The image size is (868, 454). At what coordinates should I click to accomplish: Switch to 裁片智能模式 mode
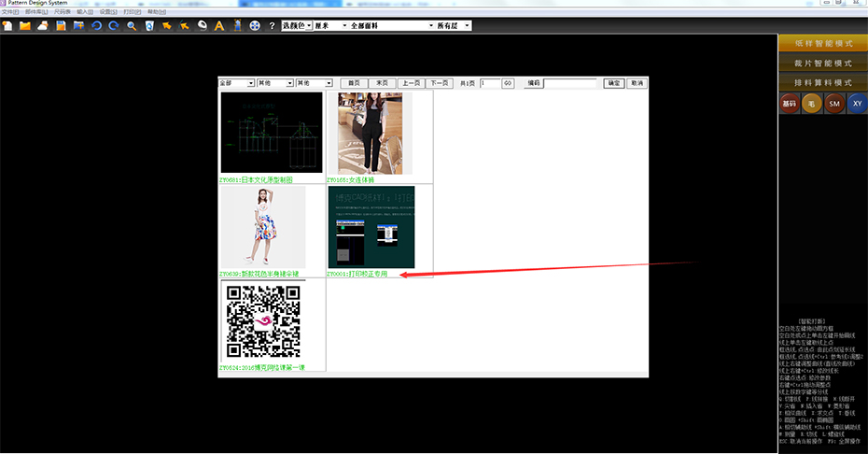pos(822,63)
